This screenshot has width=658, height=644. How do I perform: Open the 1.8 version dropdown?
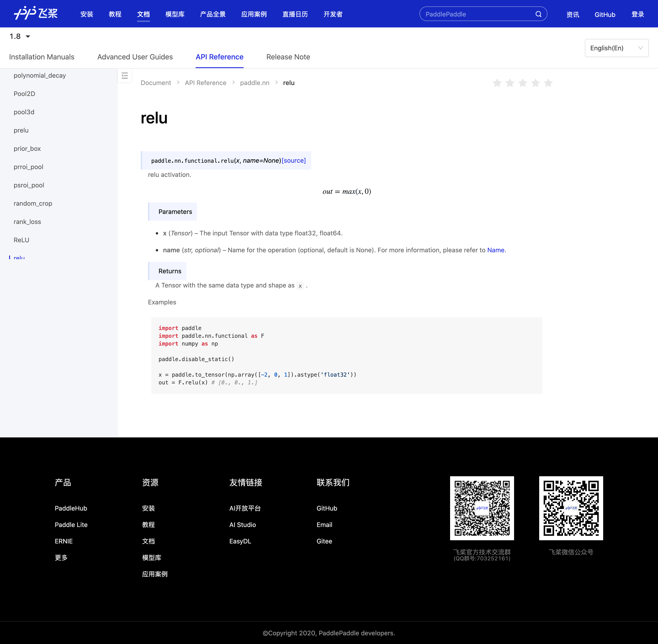(x=20, y=36)
